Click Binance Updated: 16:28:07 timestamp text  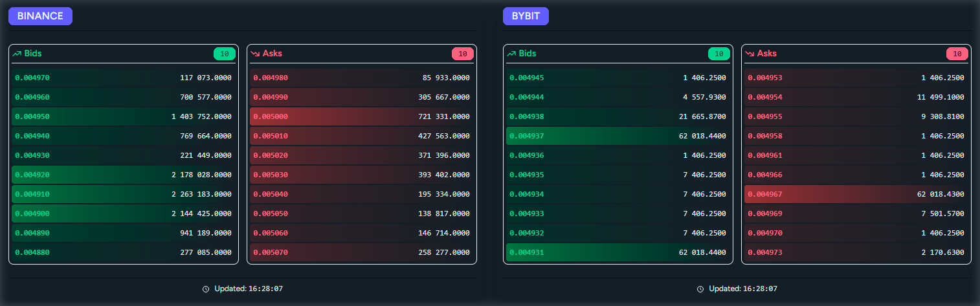(249, 289)
